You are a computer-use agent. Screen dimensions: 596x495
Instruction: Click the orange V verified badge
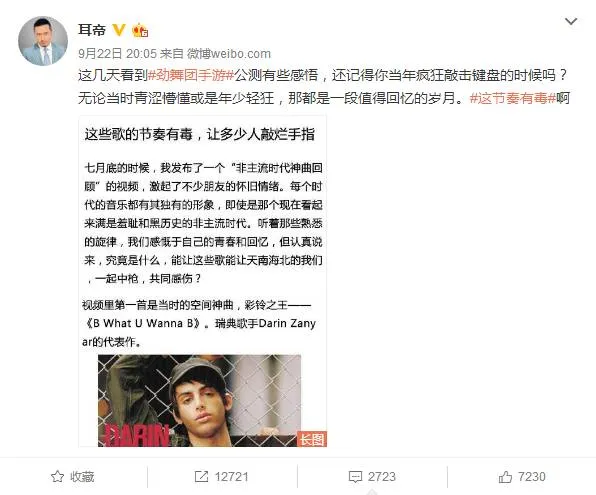119,30
